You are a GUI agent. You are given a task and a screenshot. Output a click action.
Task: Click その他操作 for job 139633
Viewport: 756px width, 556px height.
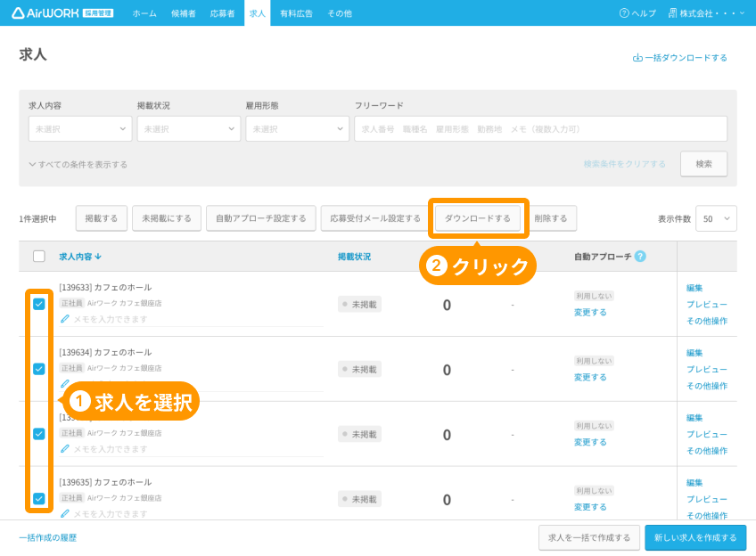(707, 321)
